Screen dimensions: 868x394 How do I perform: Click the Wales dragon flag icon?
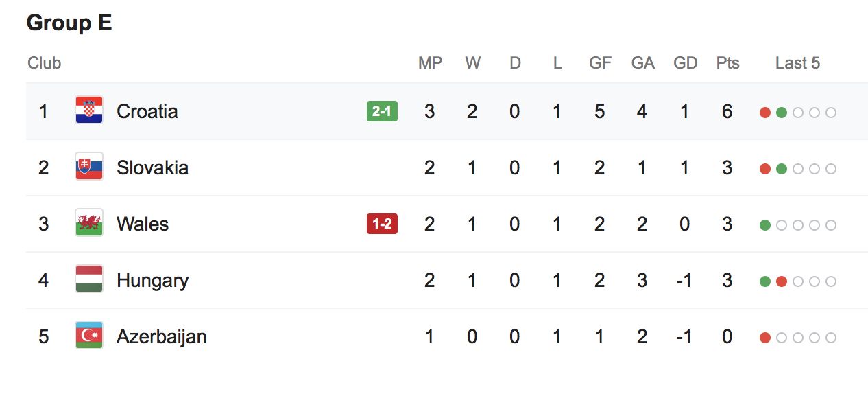(89, 223)
